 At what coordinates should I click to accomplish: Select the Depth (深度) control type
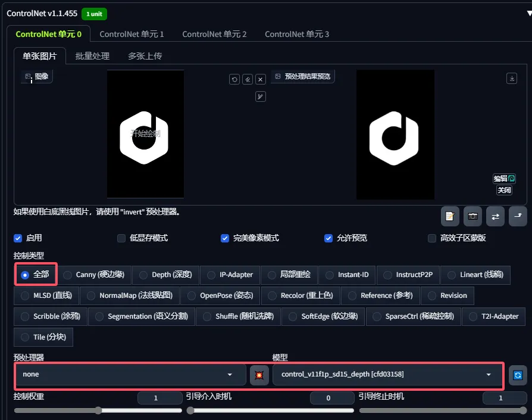pyautogui.click(x=166, y=275)
